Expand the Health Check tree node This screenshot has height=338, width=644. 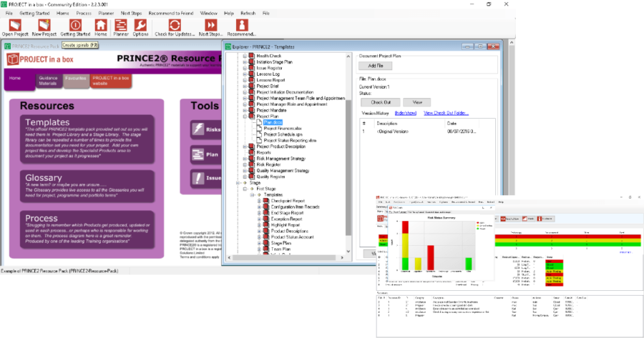pyautogui.click(x=245, y=56)
